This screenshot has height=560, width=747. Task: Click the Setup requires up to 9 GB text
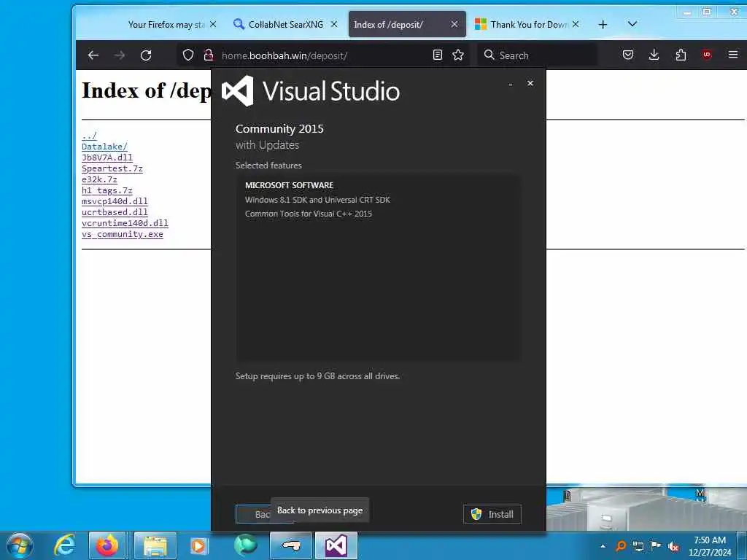pos(317,376)
